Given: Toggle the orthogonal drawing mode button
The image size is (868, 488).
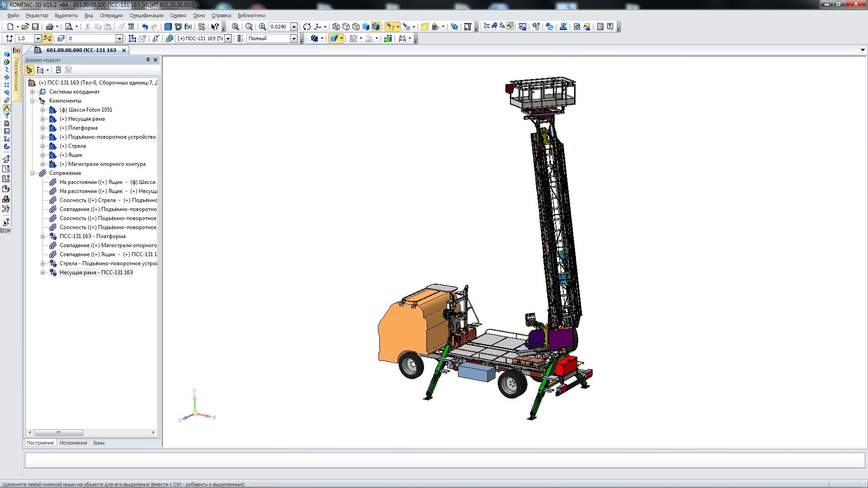Looking at the screenshot, I should 47,38.
